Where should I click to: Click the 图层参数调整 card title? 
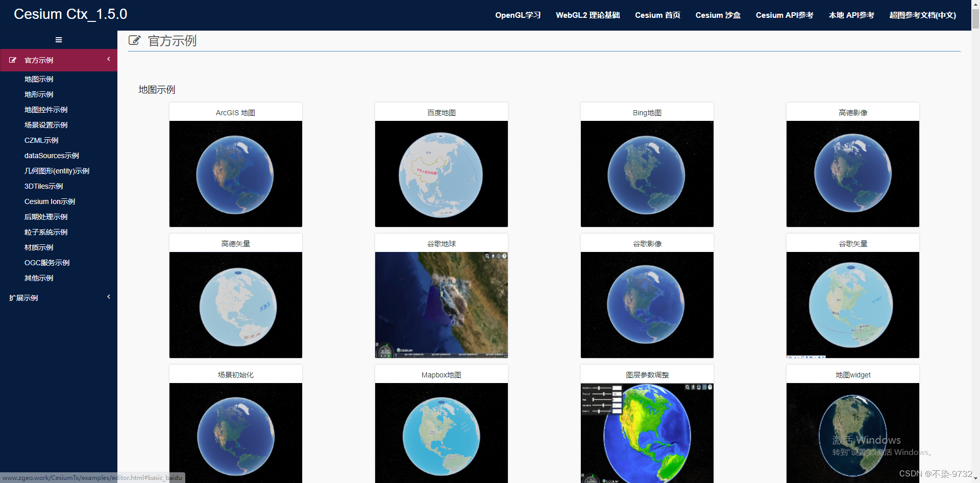647,375
